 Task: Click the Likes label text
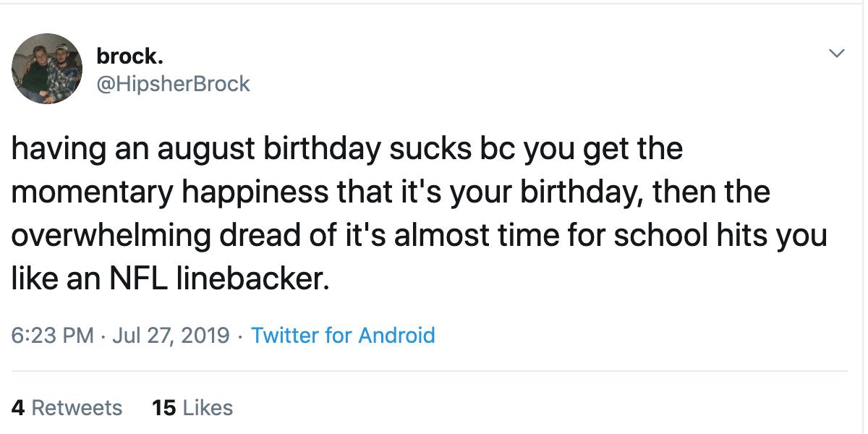click(x=207, y=407)
